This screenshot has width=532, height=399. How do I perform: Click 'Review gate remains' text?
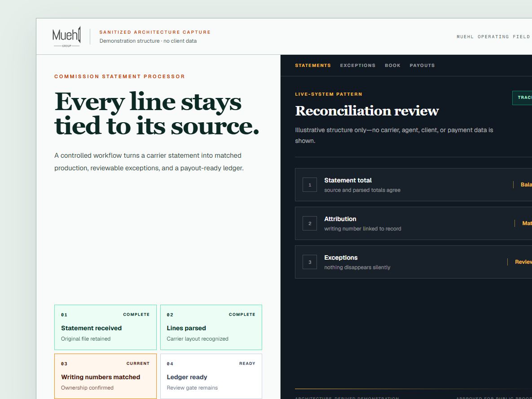pyautogui.click(x=193, y=388)
